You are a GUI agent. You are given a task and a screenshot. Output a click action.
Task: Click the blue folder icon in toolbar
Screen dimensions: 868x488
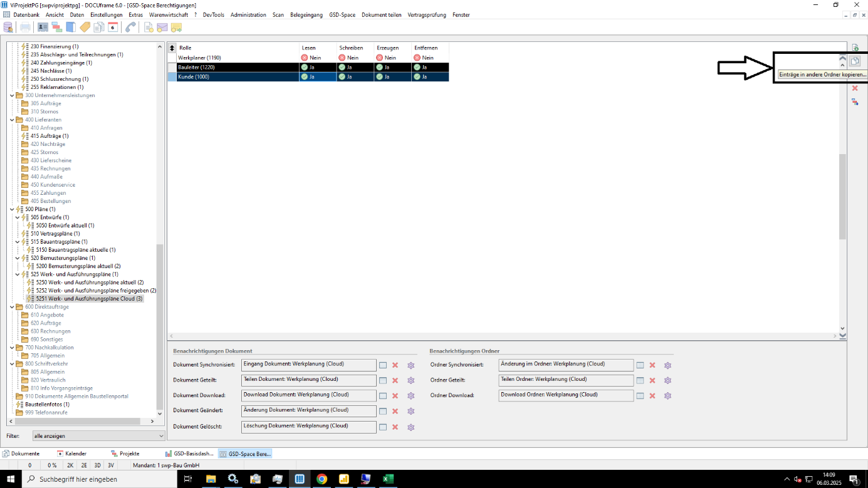point(71,27)
